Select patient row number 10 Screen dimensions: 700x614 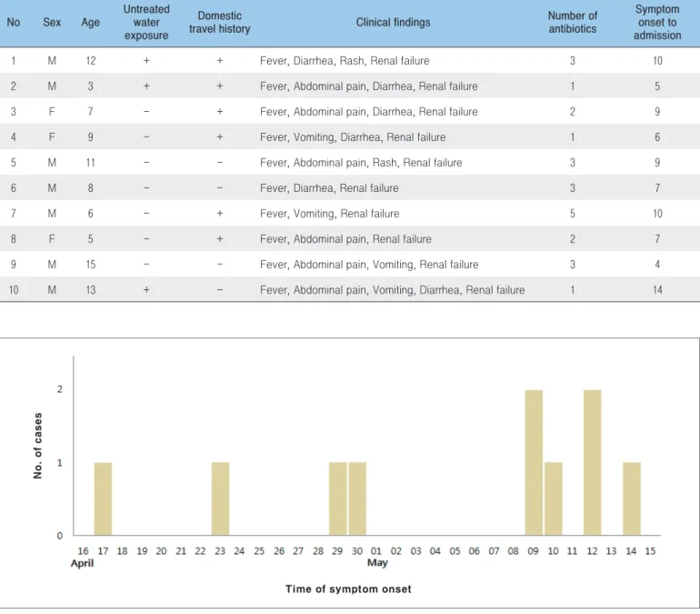(x=350, y=290)
